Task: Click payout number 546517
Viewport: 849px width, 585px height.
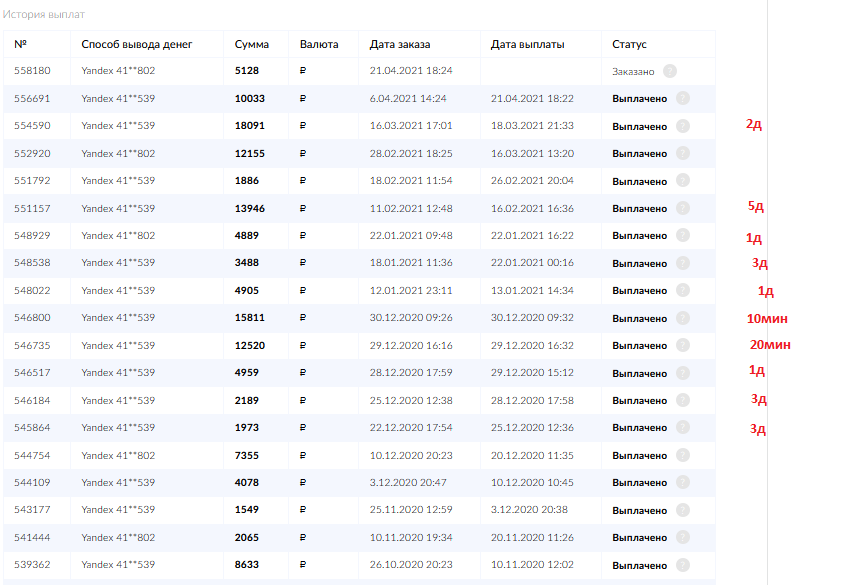Action: click(32, 373)
